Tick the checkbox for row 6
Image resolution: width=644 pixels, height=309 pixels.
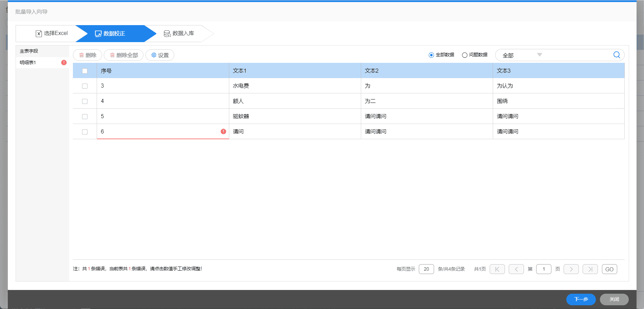[85, 132]
